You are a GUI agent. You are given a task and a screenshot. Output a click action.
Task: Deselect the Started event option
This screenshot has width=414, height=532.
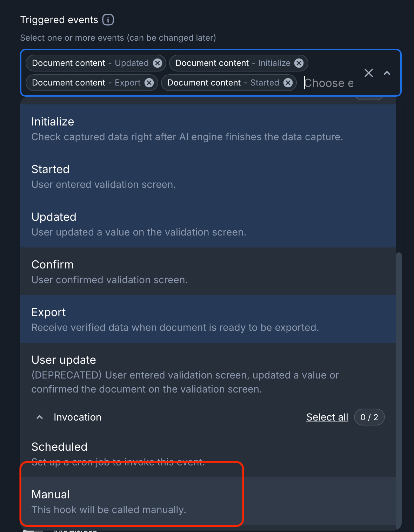[x=208, y=176]
